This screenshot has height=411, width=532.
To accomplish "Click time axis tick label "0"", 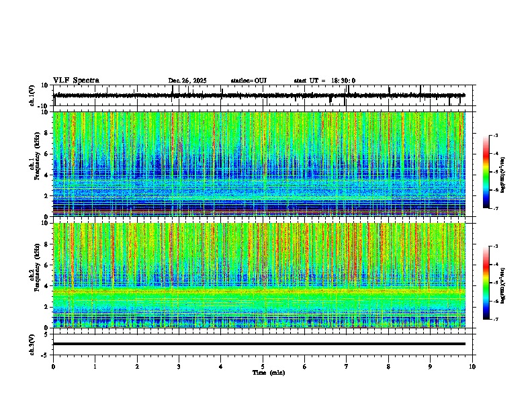I will click(53, 367).
